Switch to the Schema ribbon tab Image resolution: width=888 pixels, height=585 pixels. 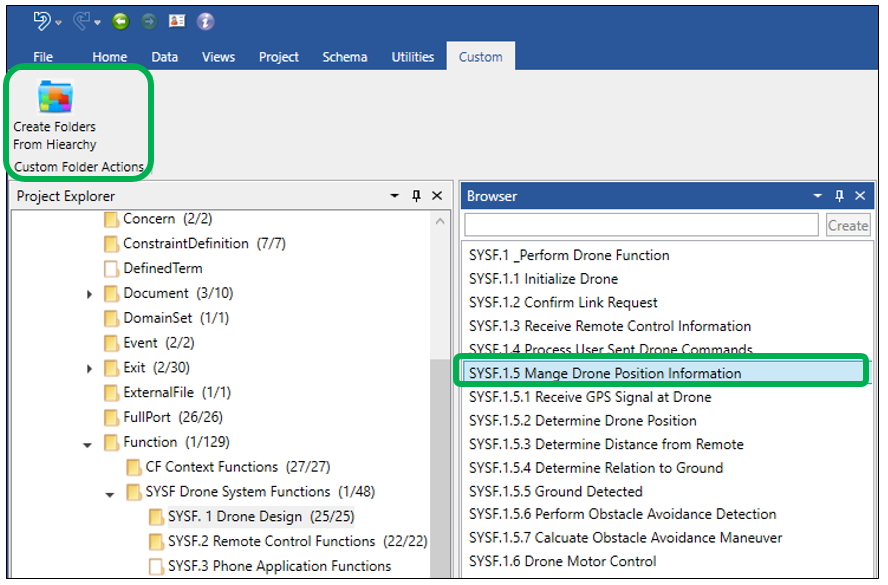(x=344, y=57)
